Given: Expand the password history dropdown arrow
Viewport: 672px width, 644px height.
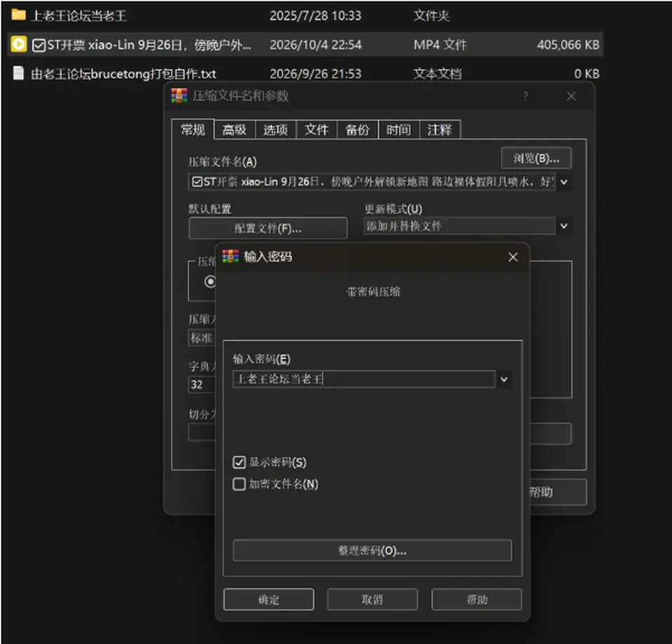Looking at the screenshot, I should (x=504, y=379).
